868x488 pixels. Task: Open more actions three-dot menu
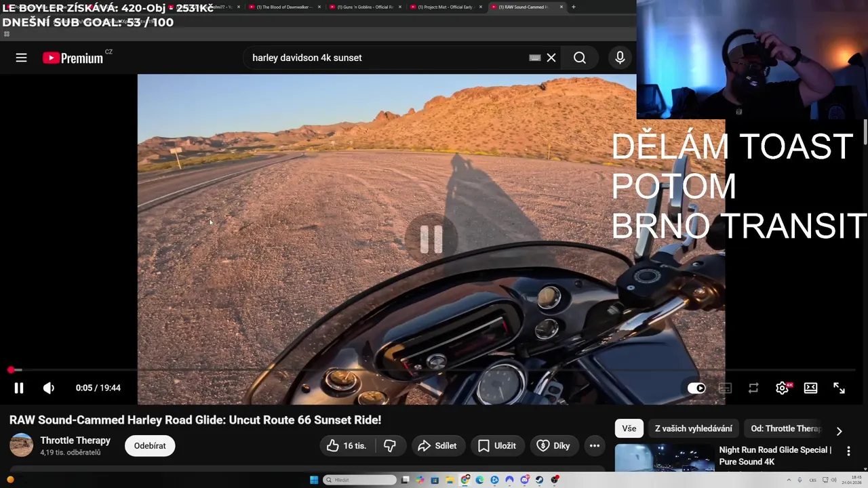pyautogui.click(x=595, y=445)
